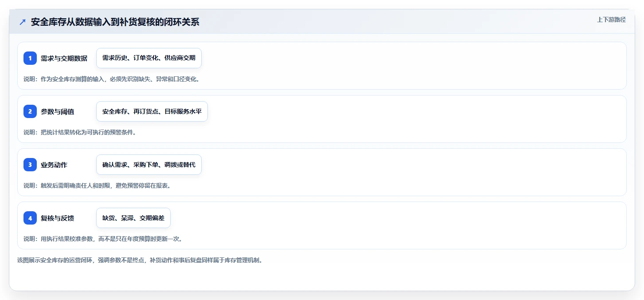The height and width of the screenshot is (300, 644).
Task: Click the 需求历史、订单变化、供应商交期 chip
Action: (149, 58)
